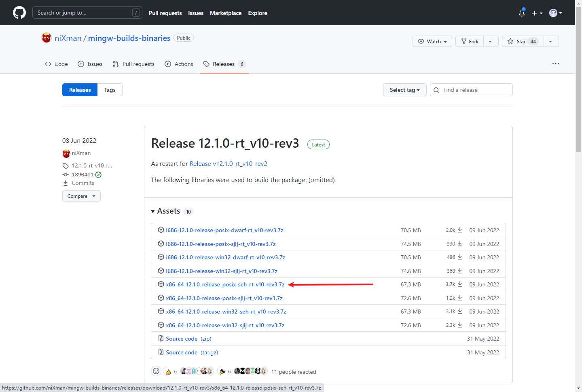The width and height of the screenshot is (582, 392).
Task: Download i686-12.1.0-release-win32-sjlj-rt_v10-rev3.7z
Action: point(222,271)
